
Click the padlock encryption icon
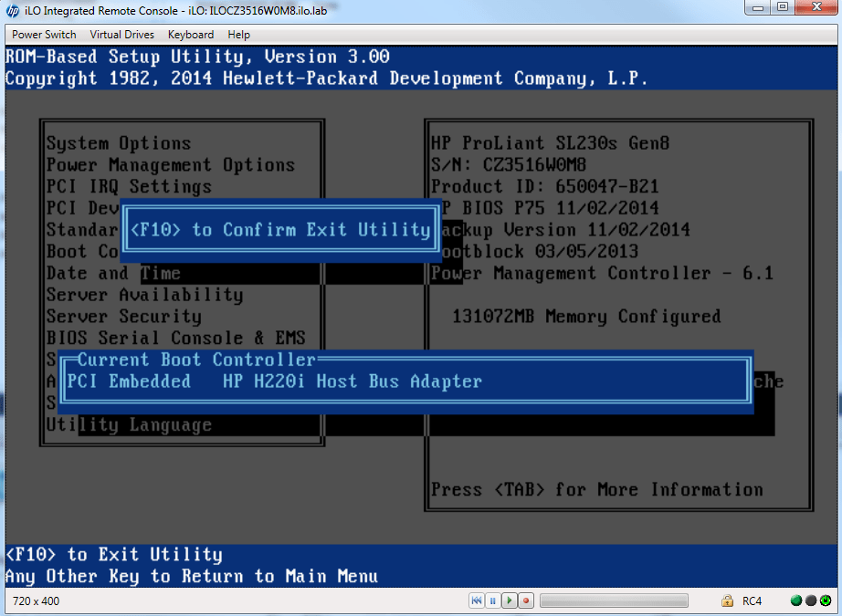coord(727,600)
